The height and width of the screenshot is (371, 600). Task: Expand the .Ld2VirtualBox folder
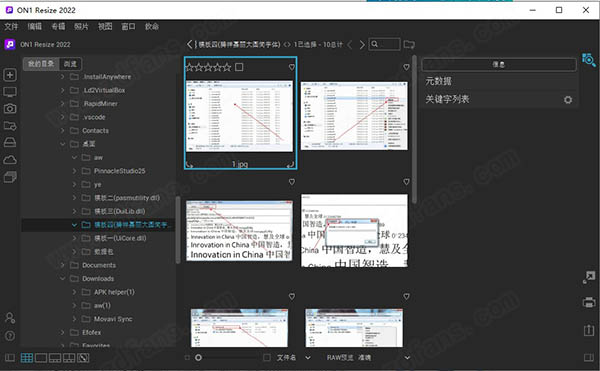62,90
